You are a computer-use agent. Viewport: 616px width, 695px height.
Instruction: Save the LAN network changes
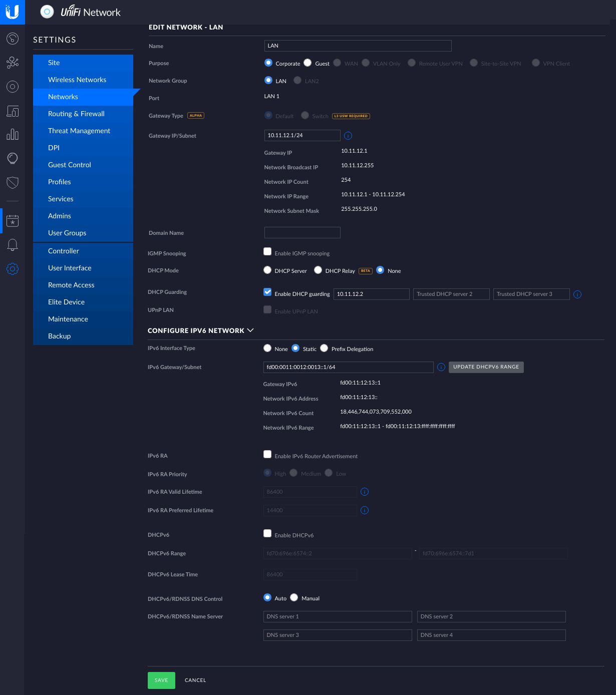click(x=161, y=680)
